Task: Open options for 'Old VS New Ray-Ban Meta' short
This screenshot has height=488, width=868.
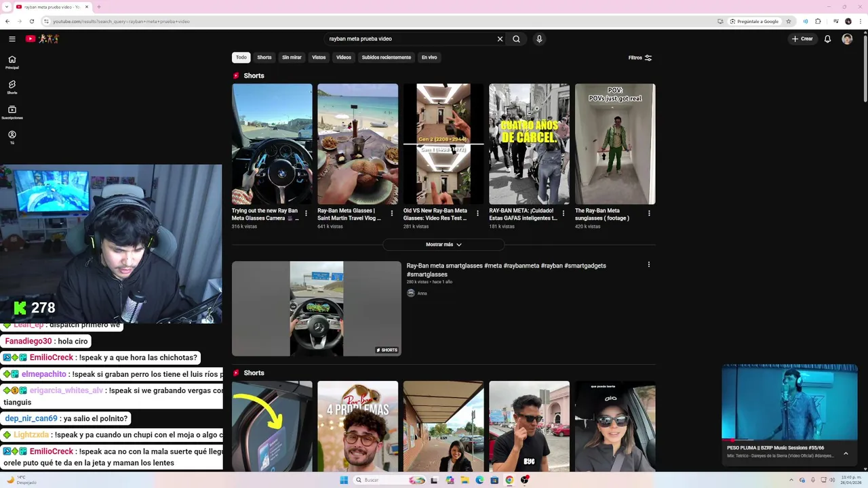Action: (477, 213)
